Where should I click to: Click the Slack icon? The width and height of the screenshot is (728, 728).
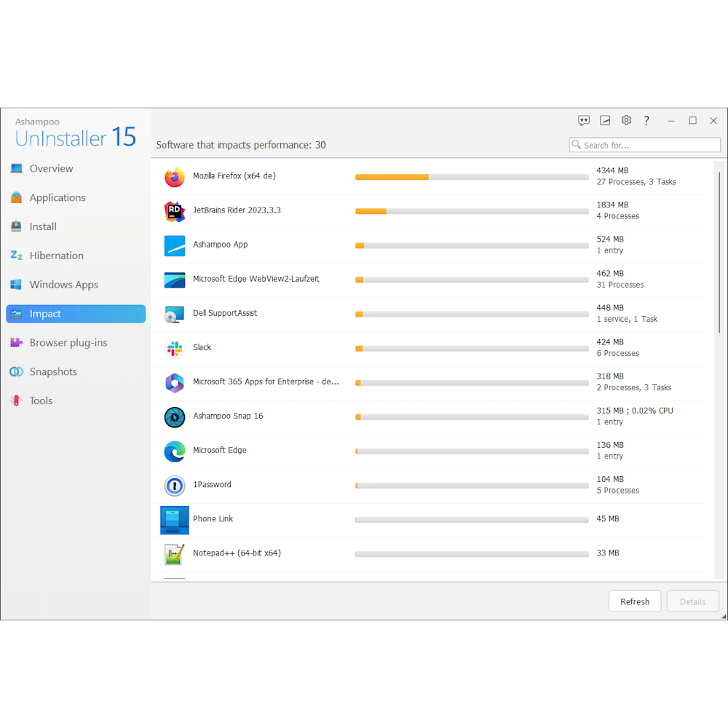tap(175, 349)
